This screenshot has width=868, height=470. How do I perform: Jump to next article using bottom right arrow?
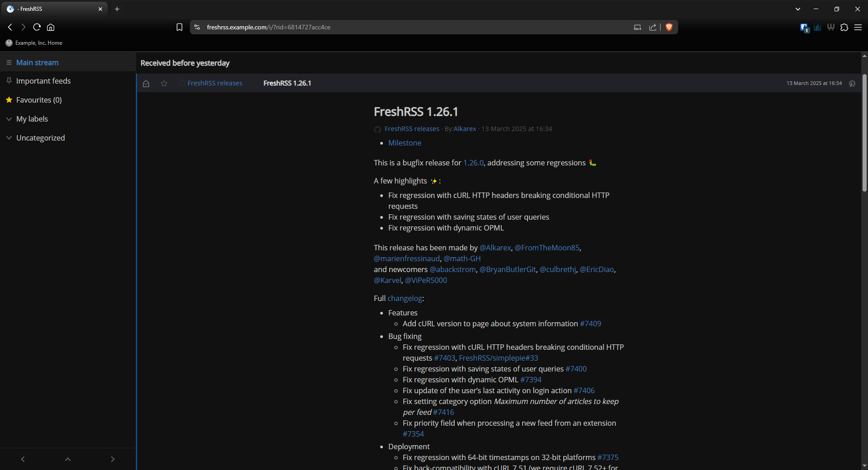coord(113,459)
